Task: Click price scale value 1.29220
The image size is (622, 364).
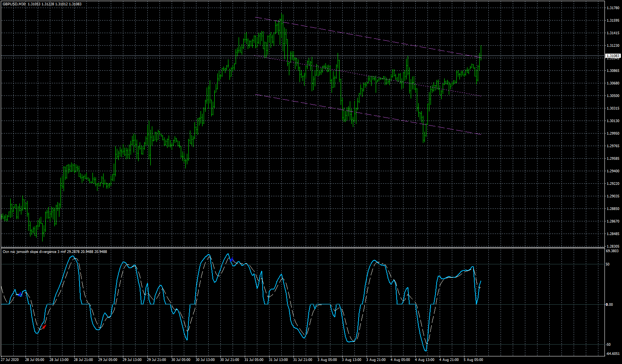Action: [612, 184]
